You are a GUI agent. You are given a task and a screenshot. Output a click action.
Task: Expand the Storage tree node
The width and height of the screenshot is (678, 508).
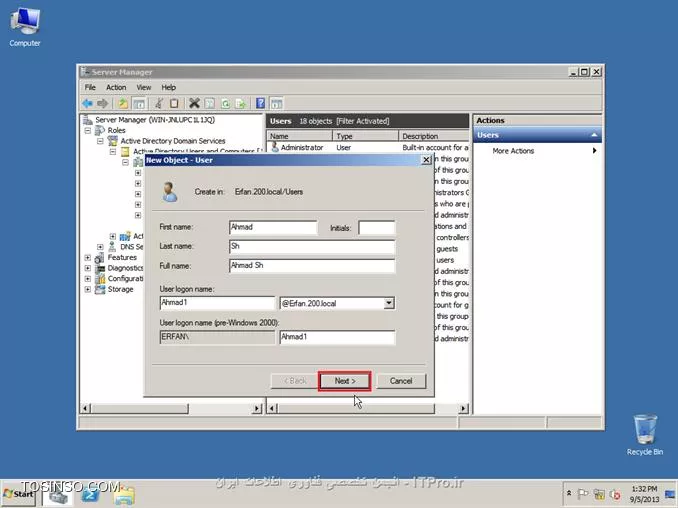coord(88,289)
